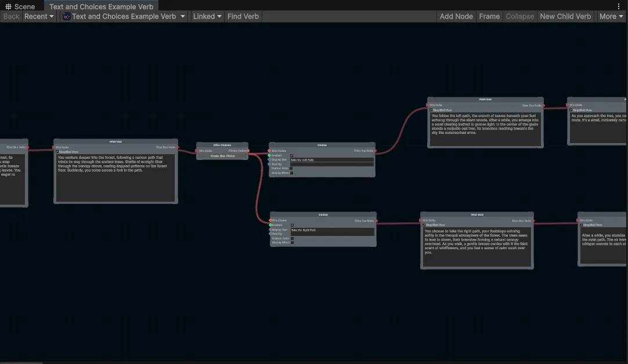Open Custom Color swatch on the Right Path choice
This screenshot has width=628, height=364.
292,238
